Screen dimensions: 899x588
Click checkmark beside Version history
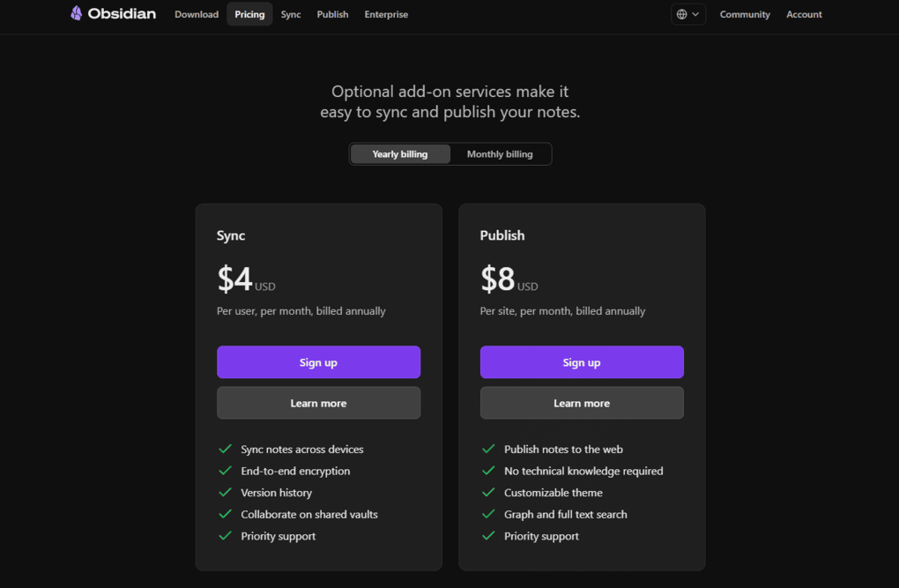pyautogui.click(x=226, y=492)
